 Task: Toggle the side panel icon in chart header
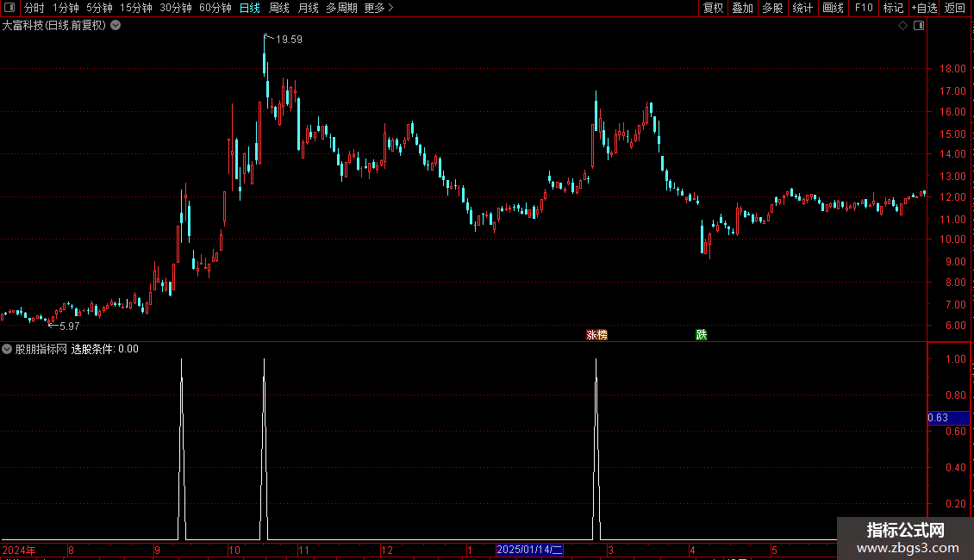click(919, 26)
